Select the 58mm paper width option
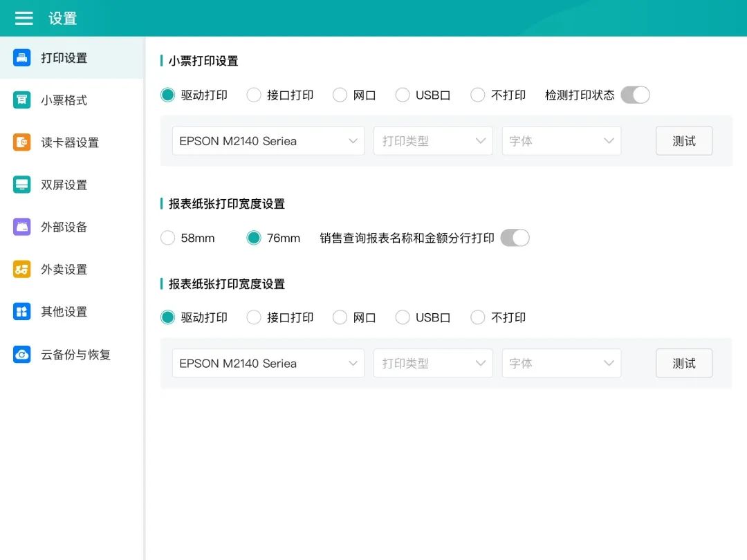747x560 pixels. [168, 238]
